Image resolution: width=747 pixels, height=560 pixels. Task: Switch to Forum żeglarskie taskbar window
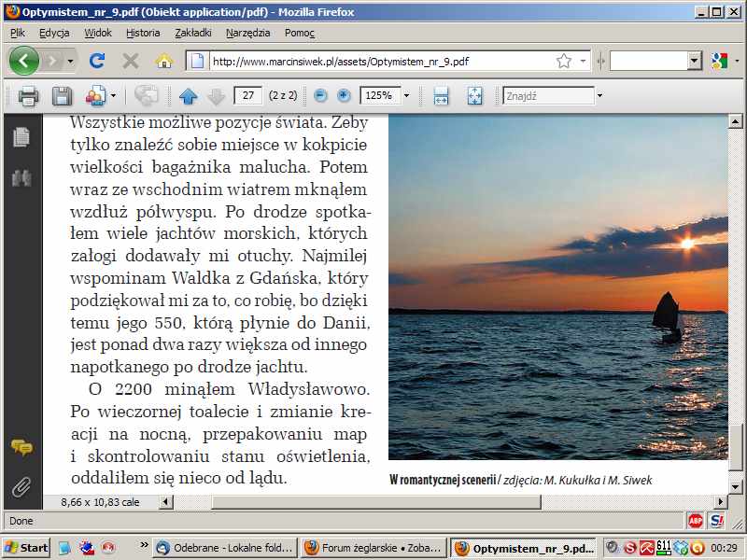[x=373, y=547]
